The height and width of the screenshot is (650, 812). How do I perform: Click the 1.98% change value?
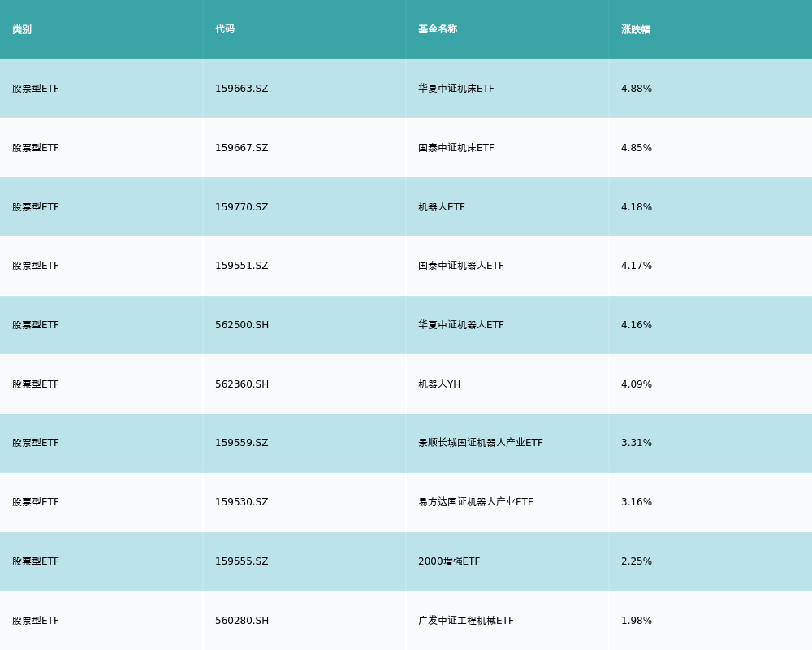(636, 621)
